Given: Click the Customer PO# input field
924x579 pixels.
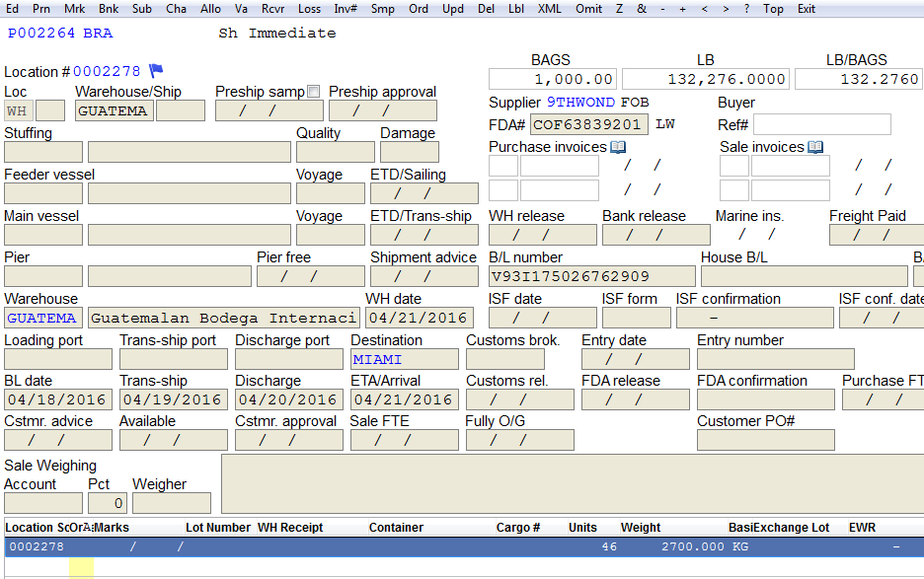Looking at the screenshot, I should click(765, 440).
